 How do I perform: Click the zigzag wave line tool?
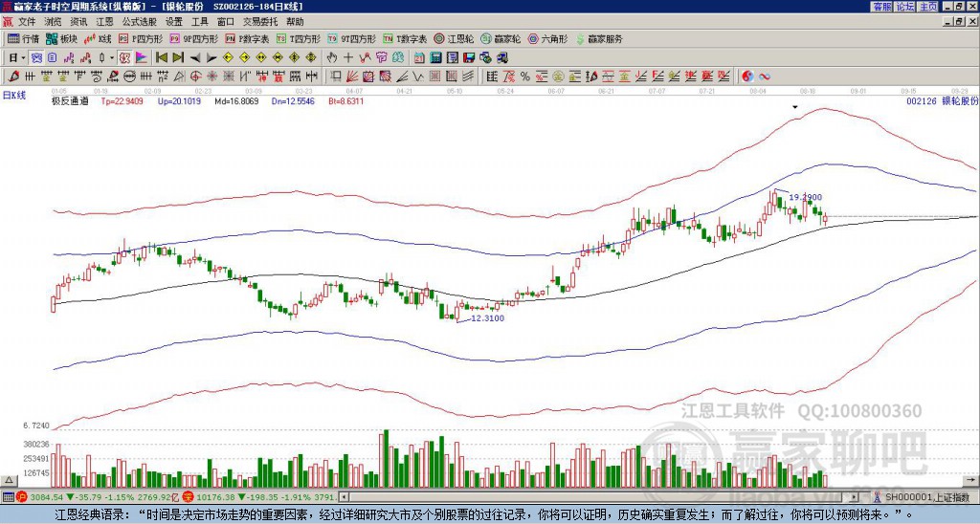(x=419, y=76)
